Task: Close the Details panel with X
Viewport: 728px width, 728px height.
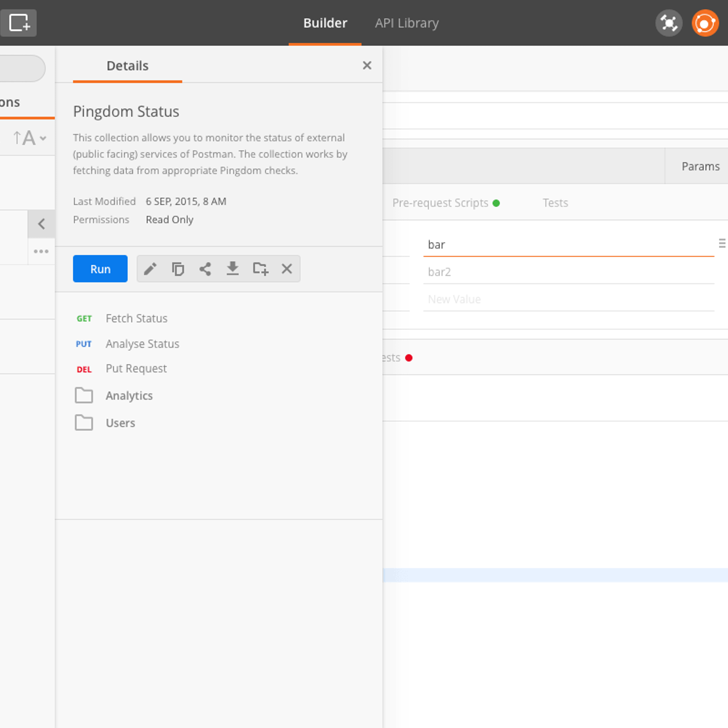Action: point(367,66)
